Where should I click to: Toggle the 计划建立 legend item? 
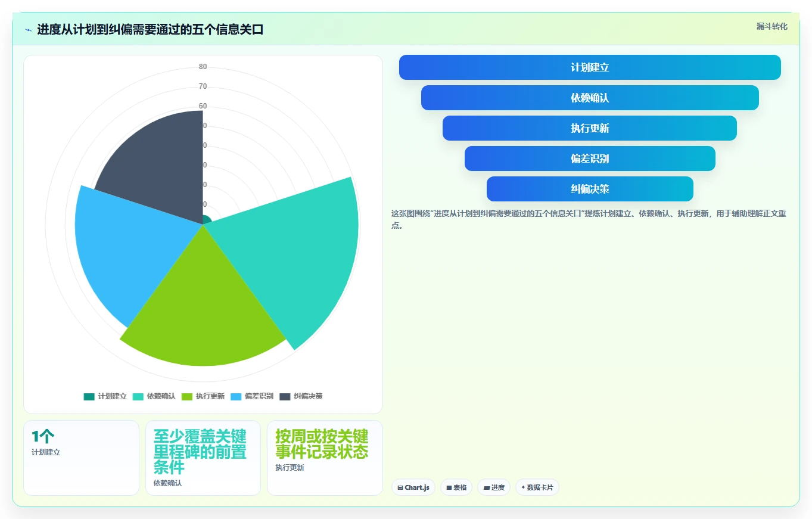tap(105, 396)
